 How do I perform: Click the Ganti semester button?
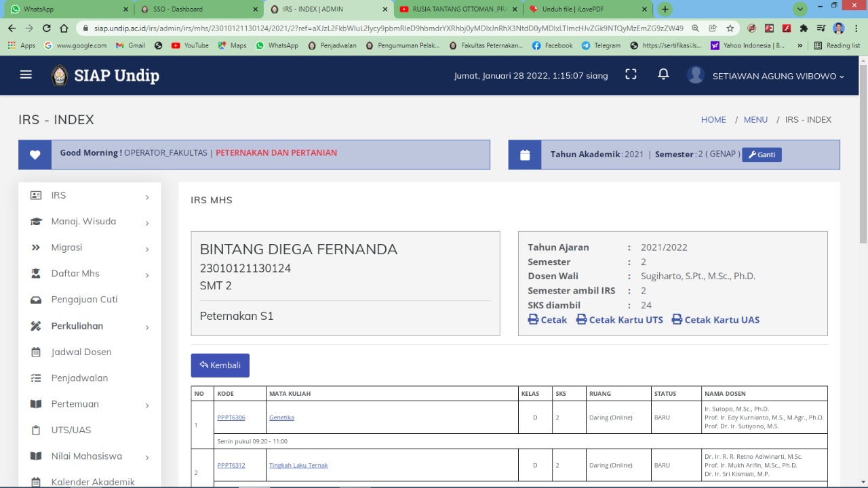click(x=762, y=155)
